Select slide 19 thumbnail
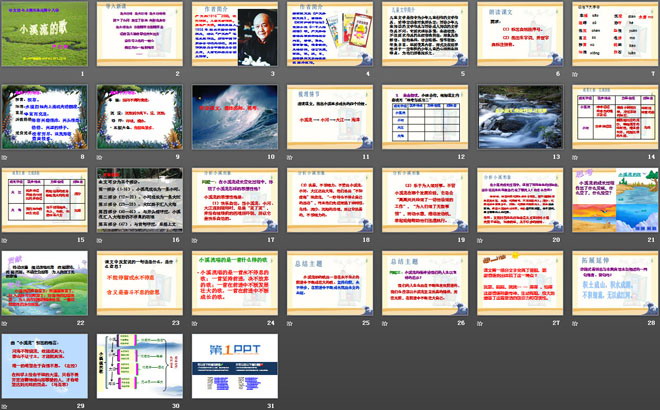660x410 pixels. click(x=425, y=200)
